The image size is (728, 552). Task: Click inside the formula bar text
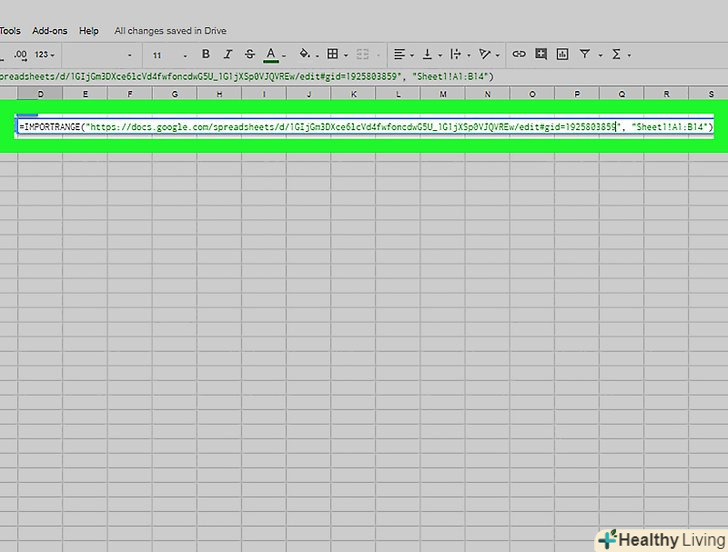[247, 77]
